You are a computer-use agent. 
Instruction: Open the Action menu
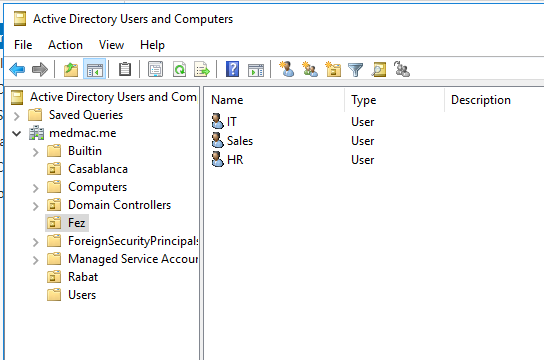(65, 45)
